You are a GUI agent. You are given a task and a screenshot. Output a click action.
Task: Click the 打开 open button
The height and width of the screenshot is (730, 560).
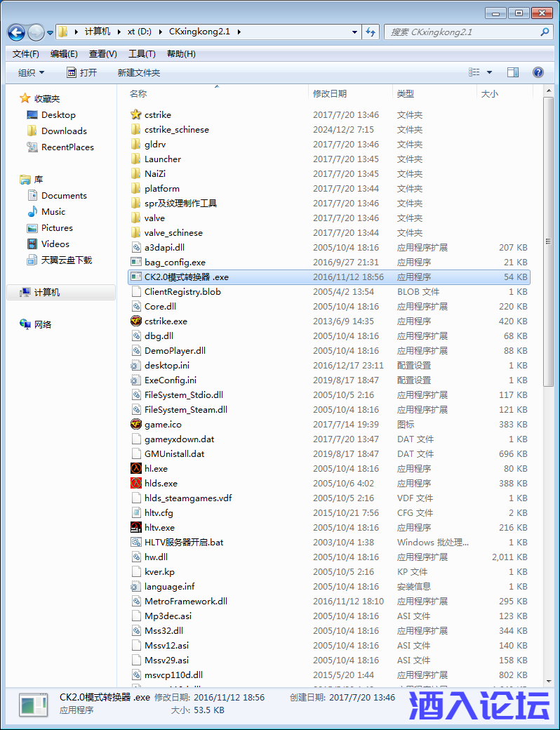[x=81, y=72]
